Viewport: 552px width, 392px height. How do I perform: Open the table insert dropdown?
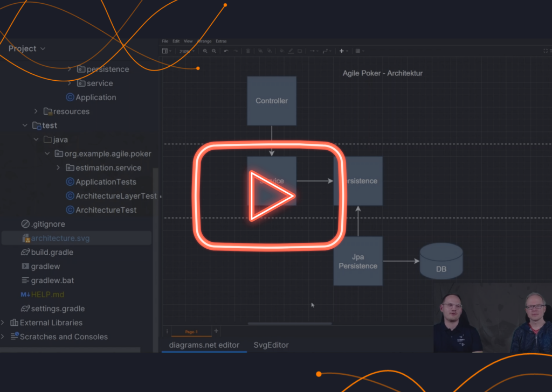(360, 51)
